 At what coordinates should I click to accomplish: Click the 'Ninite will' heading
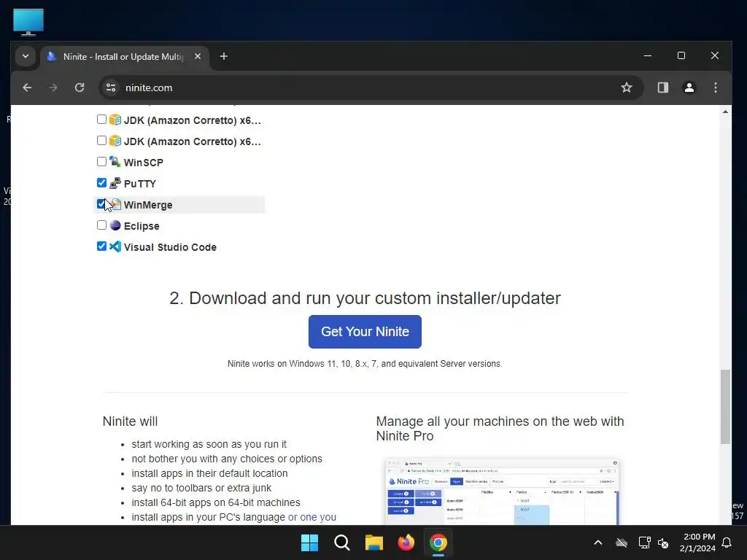(x=130, y=421)
